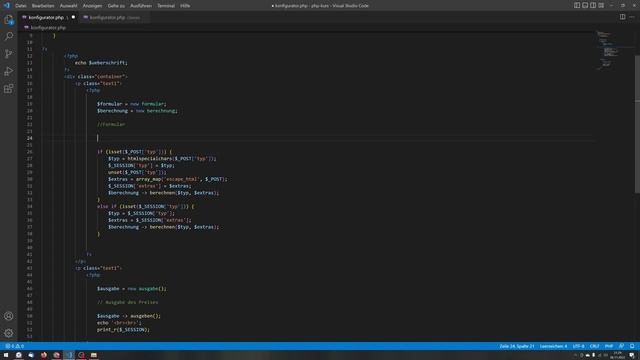Click the if isset $_POST typ line

pyautogui.click(x=135, y=152)
